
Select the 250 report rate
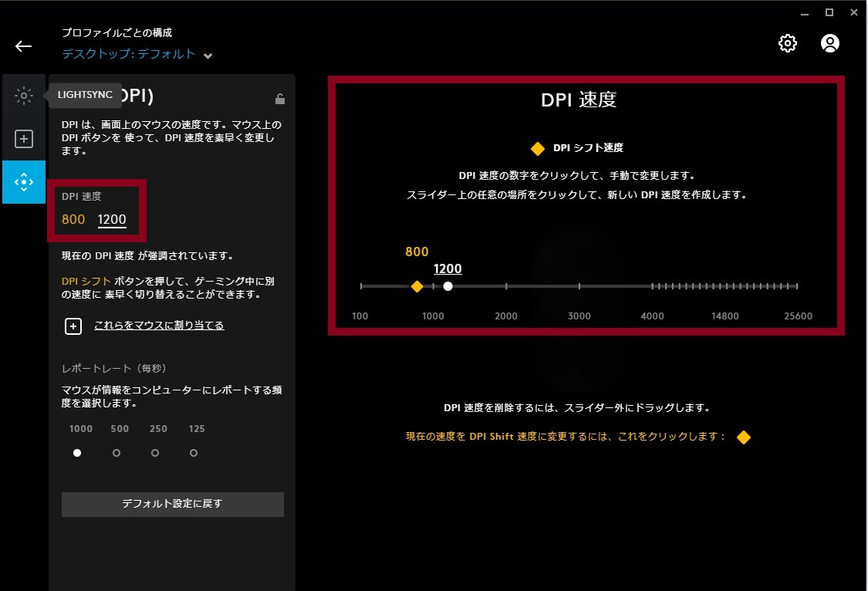(155, 453)
